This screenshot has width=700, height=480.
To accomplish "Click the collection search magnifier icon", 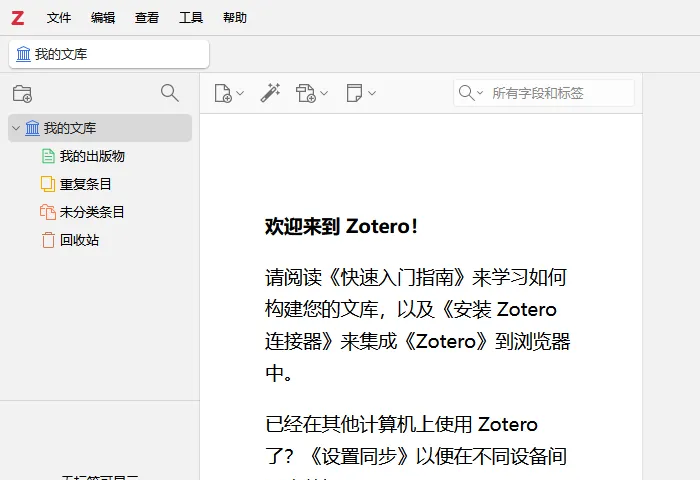I will click(170, 93).
